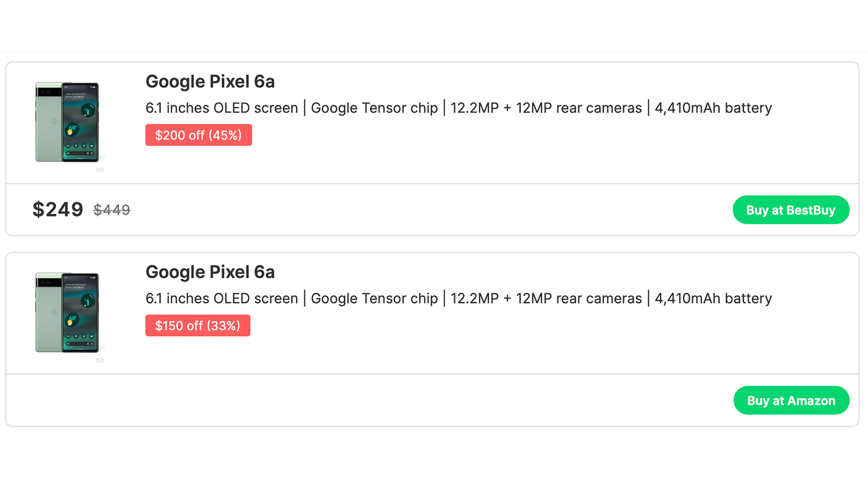
Task: Click small gray marker under BestBuy phone image
Action: tap(100, 170)
